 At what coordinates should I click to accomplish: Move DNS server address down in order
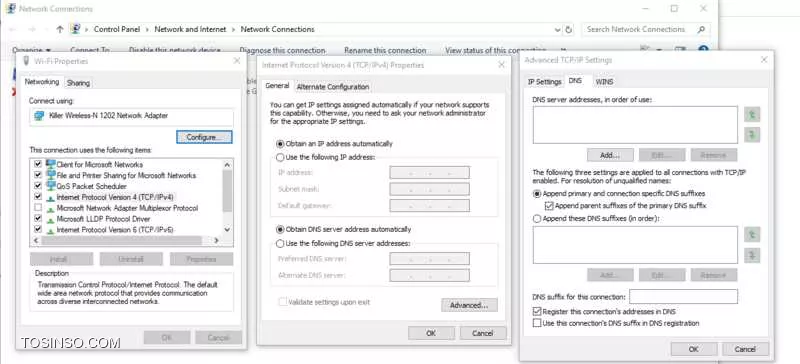point(752,135)
